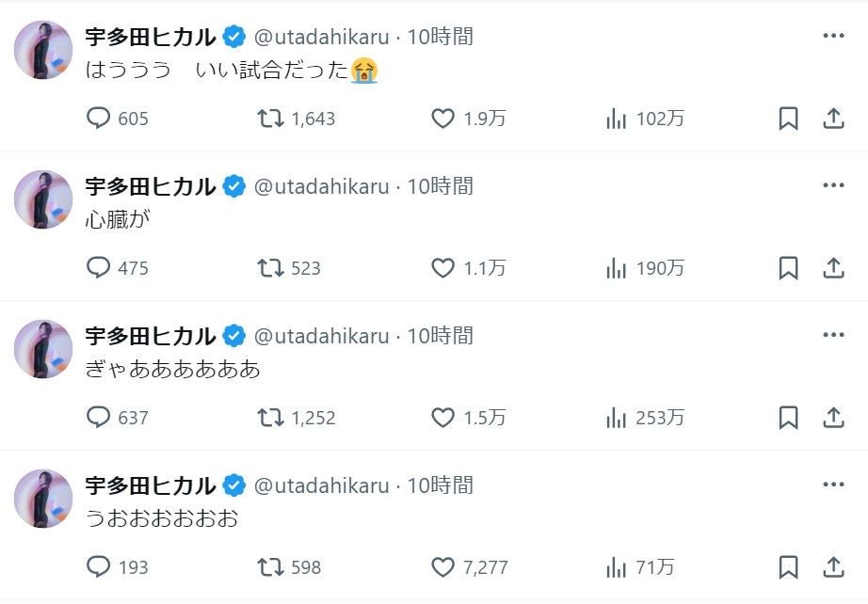Open the @utadahikaru profile link

326,37
